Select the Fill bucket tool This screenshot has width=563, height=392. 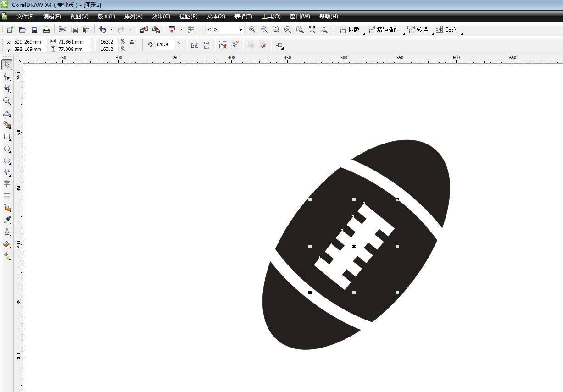coord(7,244)
